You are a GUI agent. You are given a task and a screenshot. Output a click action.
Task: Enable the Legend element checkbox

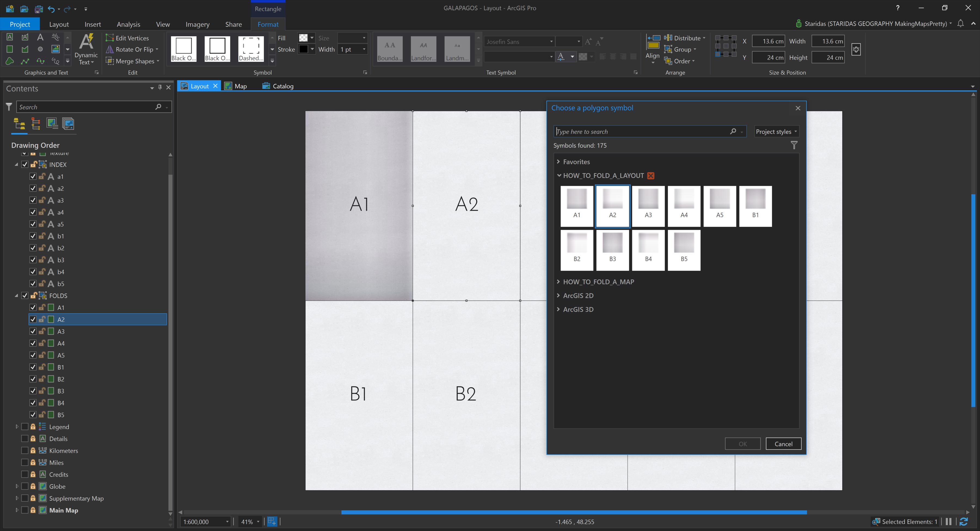pos(25,426)
